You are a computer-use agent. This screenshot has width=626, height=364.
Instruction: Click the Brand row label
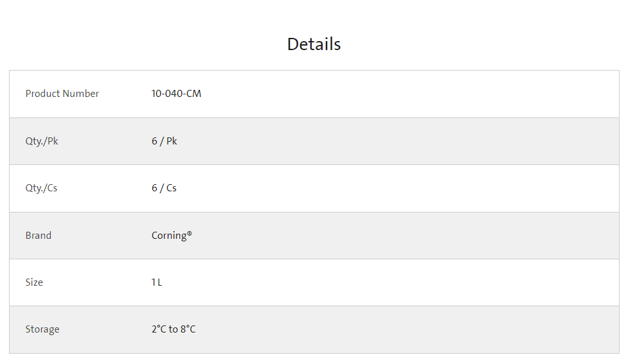(39, 236)
